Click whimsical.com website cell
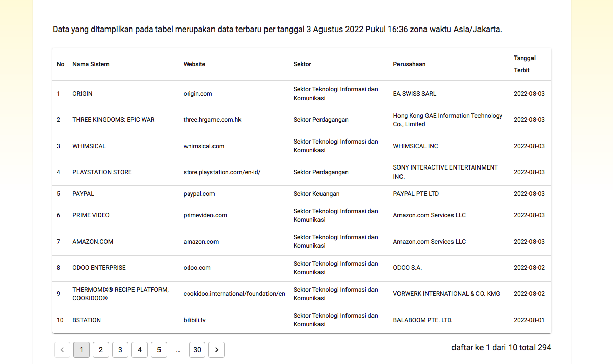The height and width of the screenshot is (364, 613). [204, 146]
